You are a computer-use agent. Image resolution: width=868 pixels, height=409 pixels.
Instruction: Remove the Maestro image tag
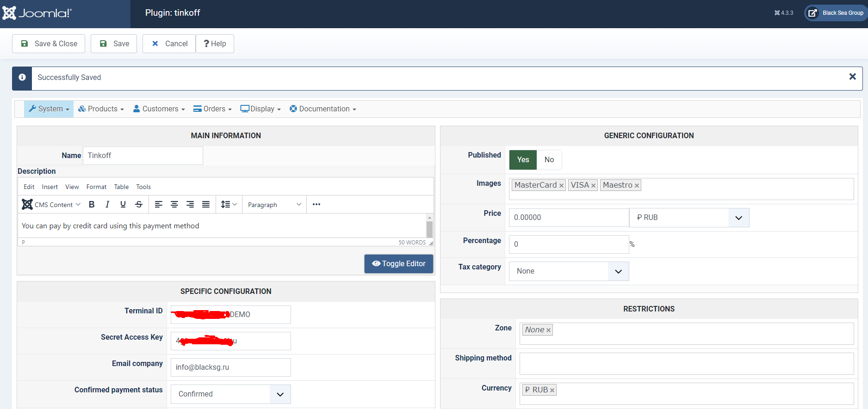637,185
